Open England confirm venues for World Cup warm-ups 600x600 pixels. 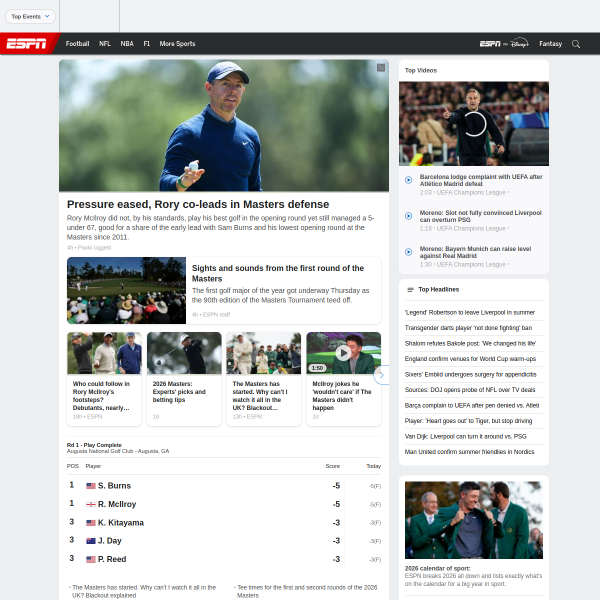(x=470, y=359)
